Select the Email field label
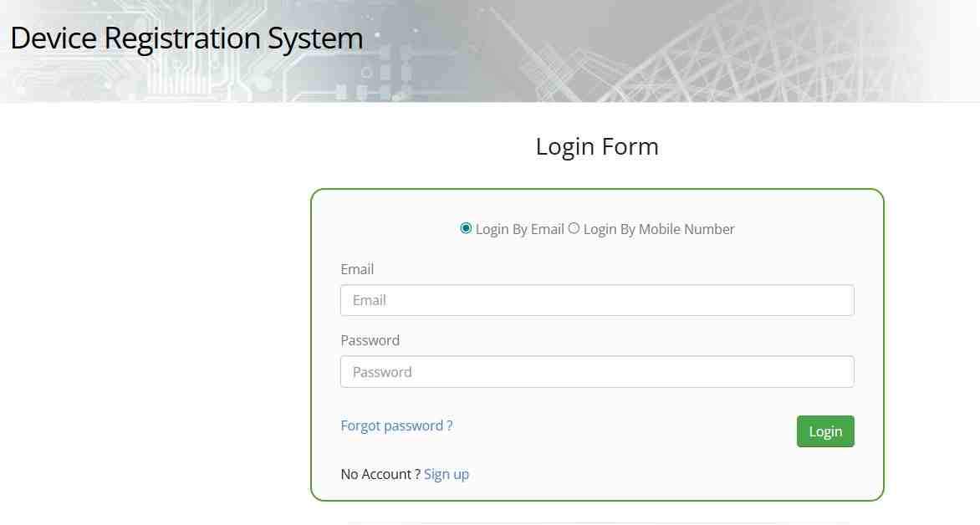This screenshot has height=525, width=980. (x=357, y=269)
